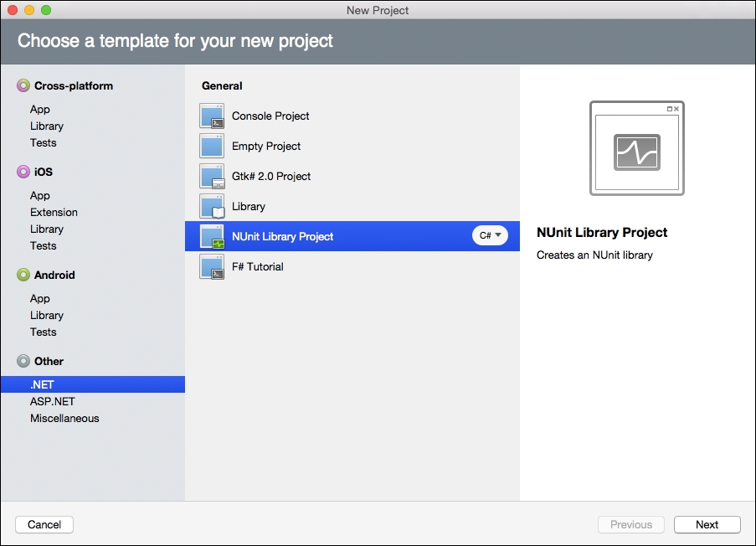Click the iOS category icon
This screenshot has width=756, height=546.
pos(23,172)
